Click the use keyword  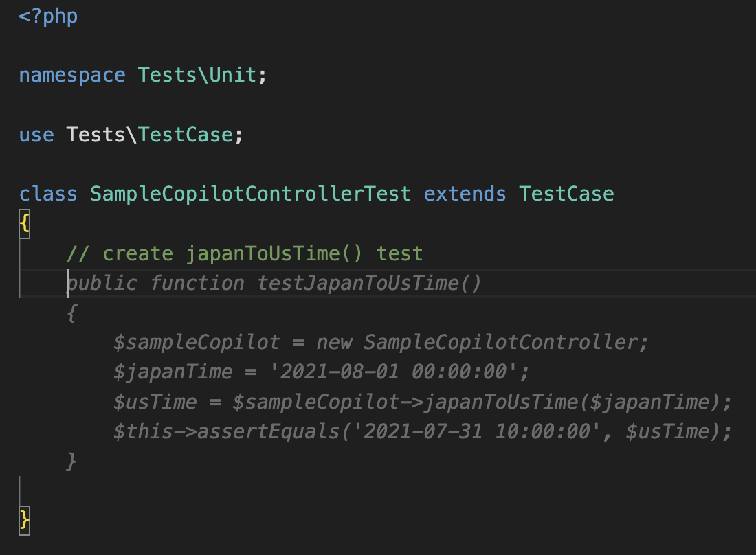(x=36, y=135)
